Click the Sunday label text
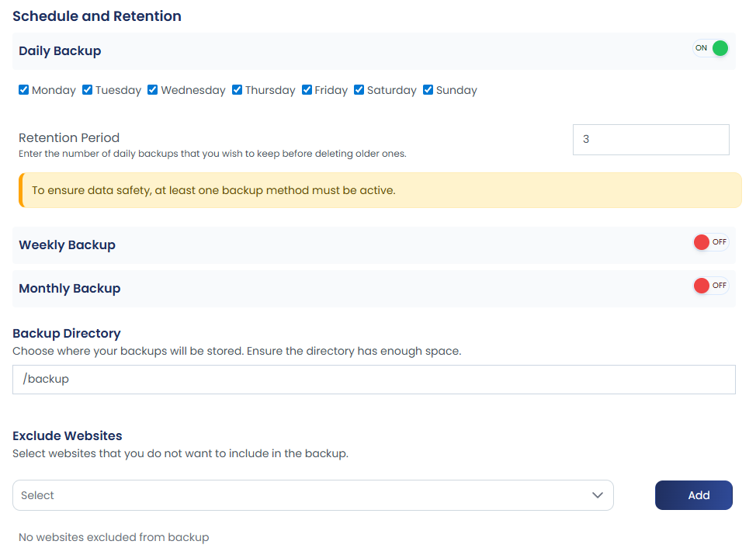Screen dimensions: 756x555 click(x=456, y=90)
